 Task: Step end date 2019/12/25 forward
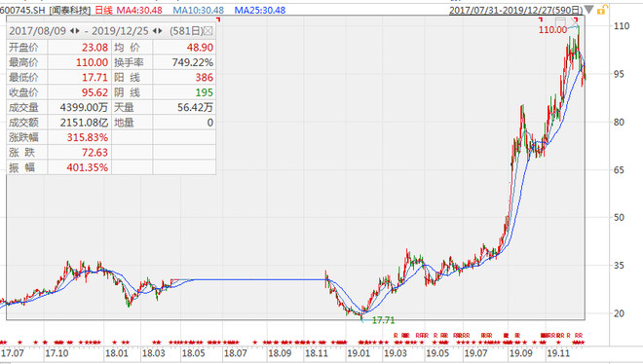[x=161, y=31]
